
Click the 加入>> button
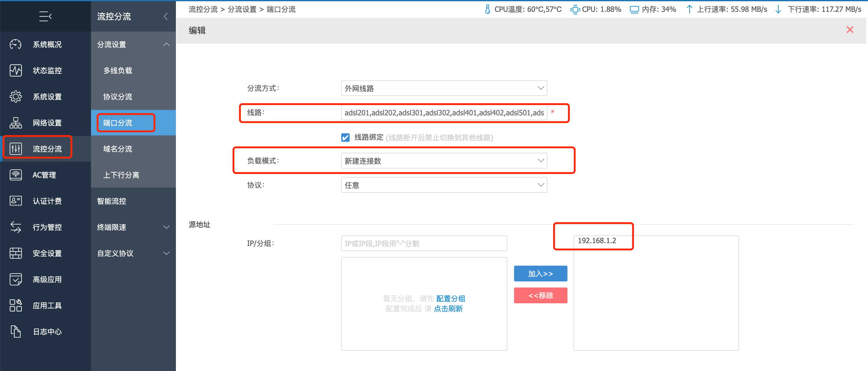point(540,274)
